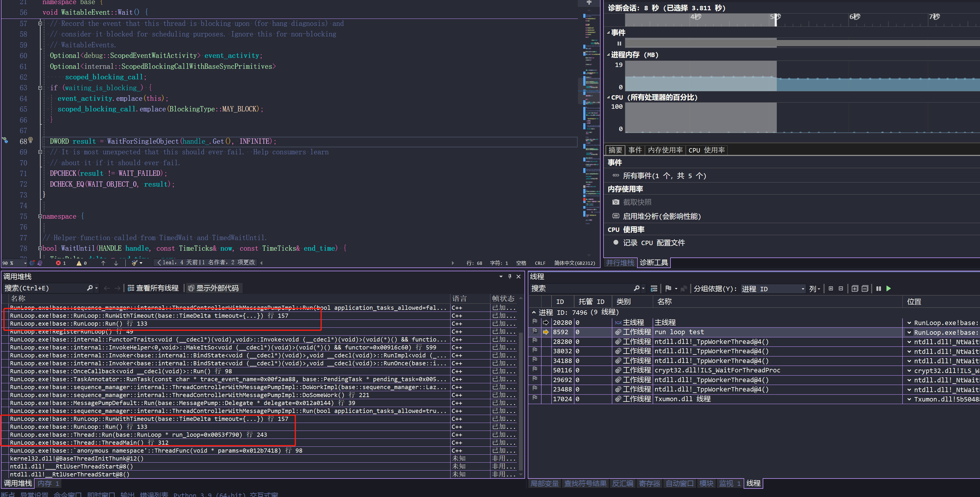Click collapse call stacks icon
Screen dimensions: 980x497
pos(865,288)
